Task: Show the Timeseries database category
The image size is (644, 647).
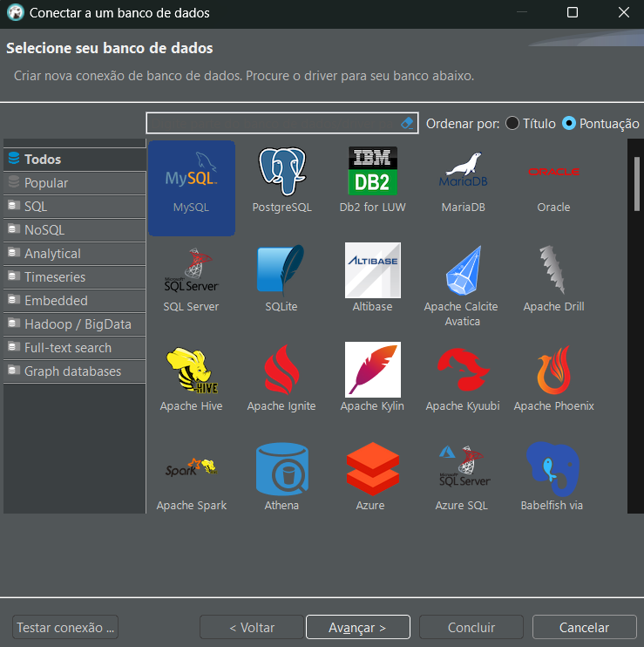Action: [54, 276]
